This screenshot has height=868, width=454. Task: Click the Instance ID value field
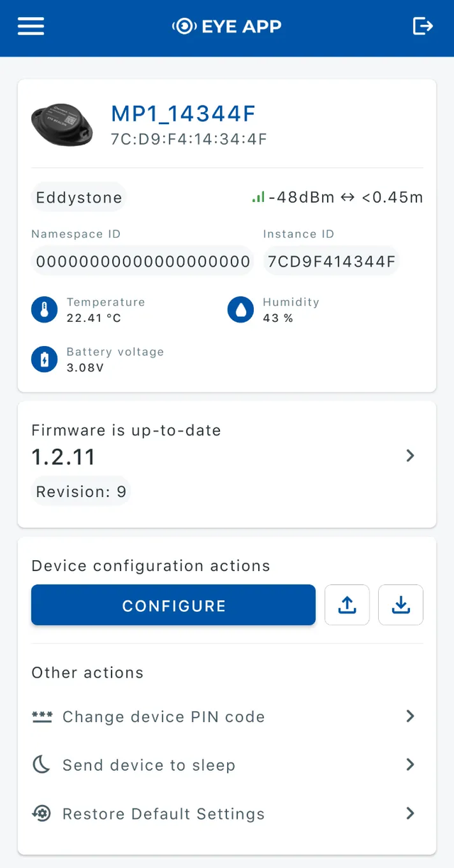(x=331, y=261)
